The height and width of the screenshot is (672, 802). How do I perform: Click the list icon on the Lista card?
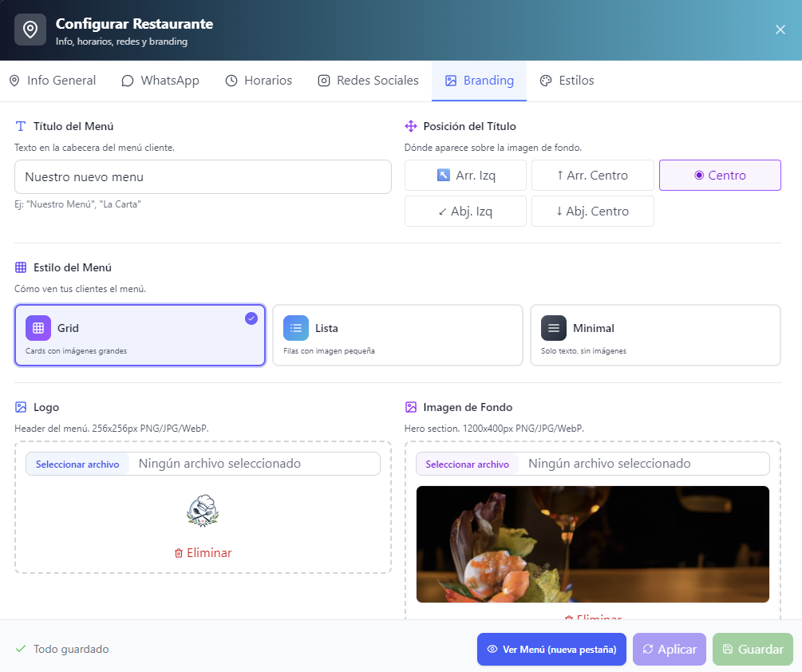point(295,327)
